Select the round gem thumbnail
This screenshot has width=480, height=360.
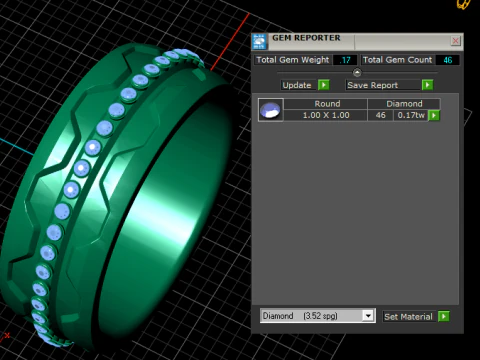click(x=270, y=110)
